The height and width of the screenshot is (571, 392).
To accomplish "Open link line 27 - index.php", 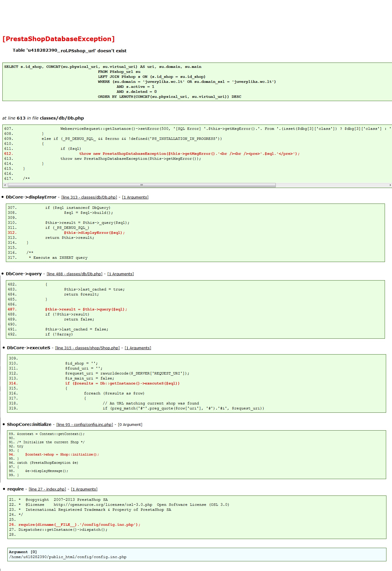I will pyautogui.click(x=48, y=489).
